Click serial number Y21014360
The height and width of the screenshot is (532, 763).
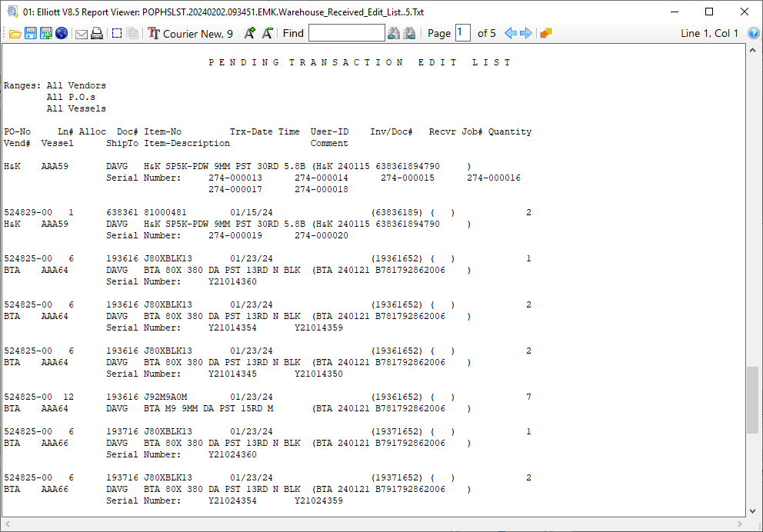point(232,281)
